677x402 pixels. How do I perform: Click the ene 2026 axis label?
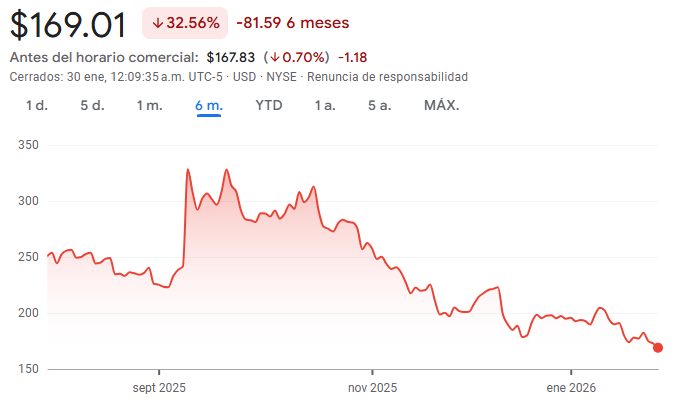coord(573,386)
